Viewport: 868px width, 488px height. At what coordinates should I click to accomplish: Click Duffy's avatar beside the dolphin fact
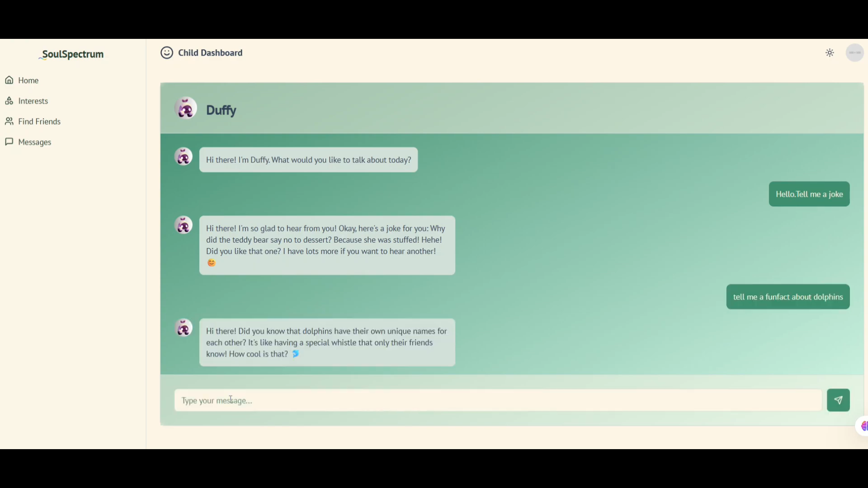click(184, 328)
